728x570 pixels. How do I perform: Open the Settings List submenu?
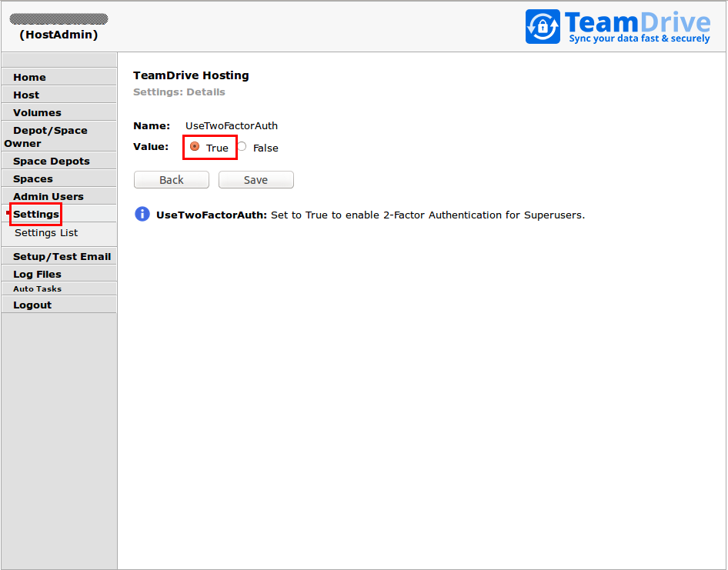46,232
